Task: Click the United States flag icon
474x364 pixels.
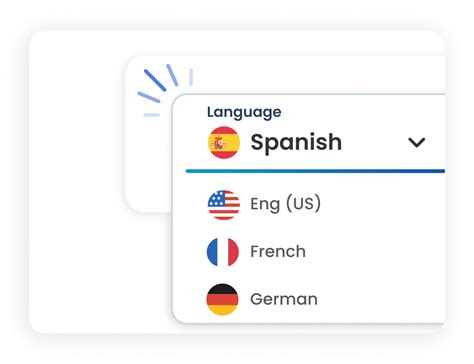Action: pyautogui.click(x=224, y=205)
